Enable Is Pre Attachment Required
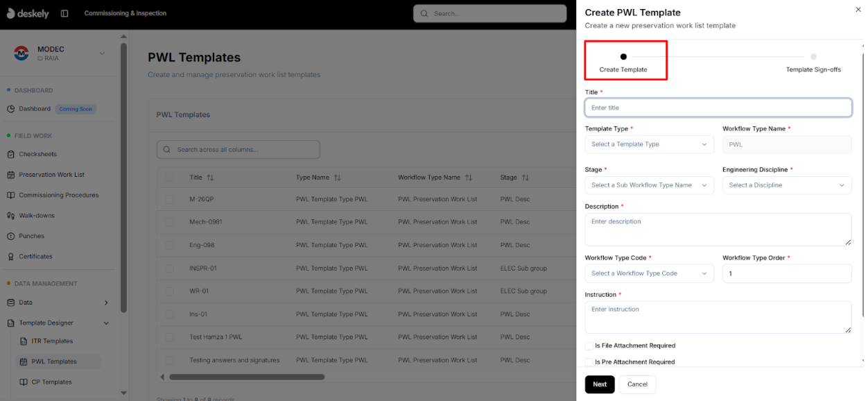Image resolution: width=868 pixels, height=401 pixels. click(589, 361)
